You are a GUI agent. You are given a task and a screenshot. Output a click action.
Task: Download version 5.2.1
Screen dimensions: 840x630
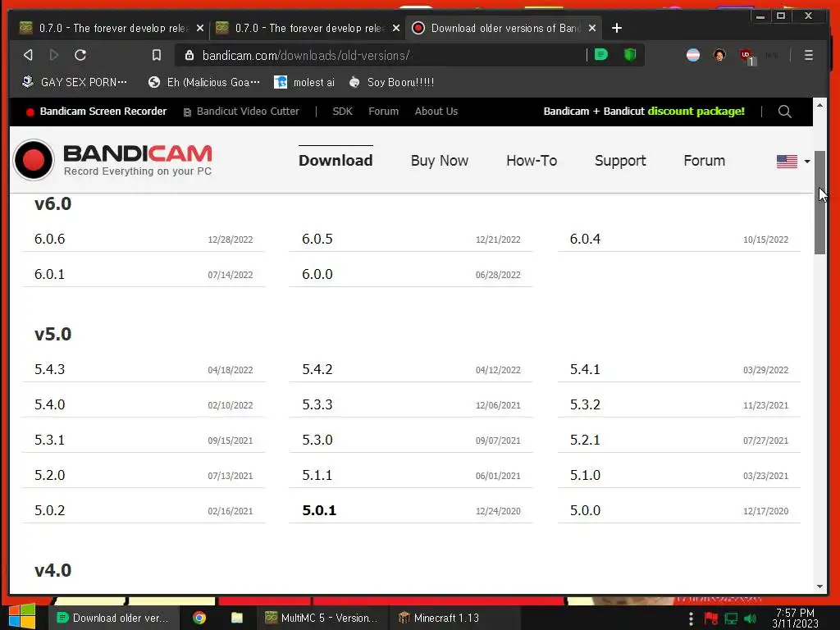click(585, 440)
